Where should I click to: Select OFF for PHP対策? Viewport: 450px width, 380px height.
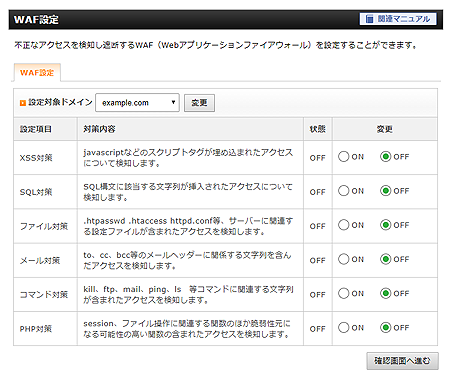tap(385, 328)
